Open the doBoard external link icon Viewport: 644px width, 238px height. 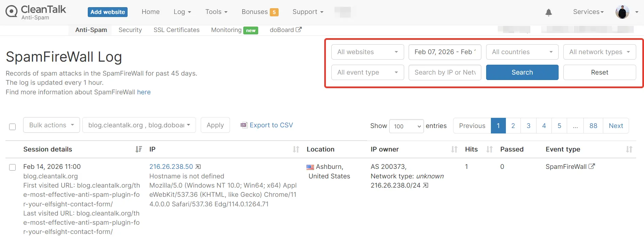pos(299,30)
